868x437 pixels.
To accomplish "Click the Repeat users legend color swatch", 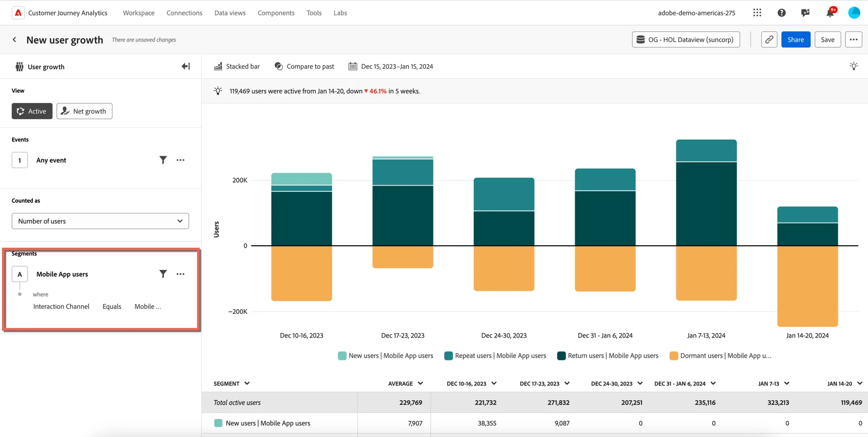I will pos(449,356).
